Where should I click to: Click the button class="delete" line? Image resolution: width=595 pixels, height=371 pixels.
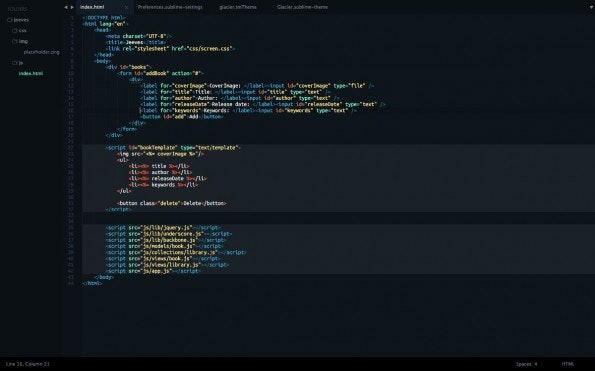coord(172,203)
